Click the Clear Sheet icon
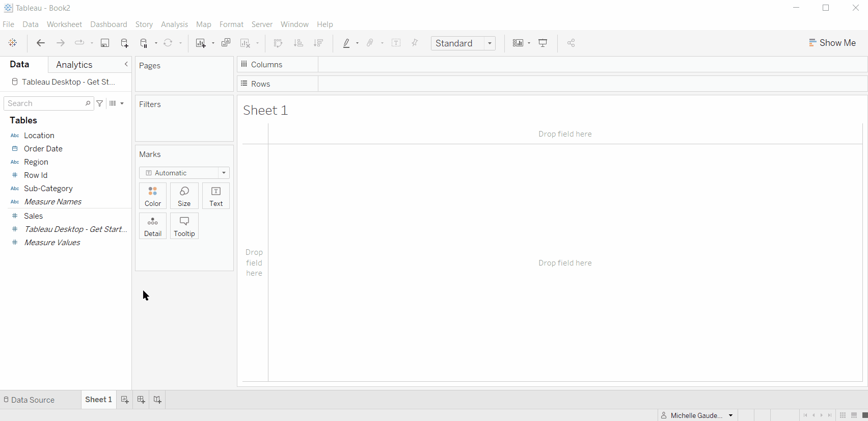868x421 pixels. point(246,43)
